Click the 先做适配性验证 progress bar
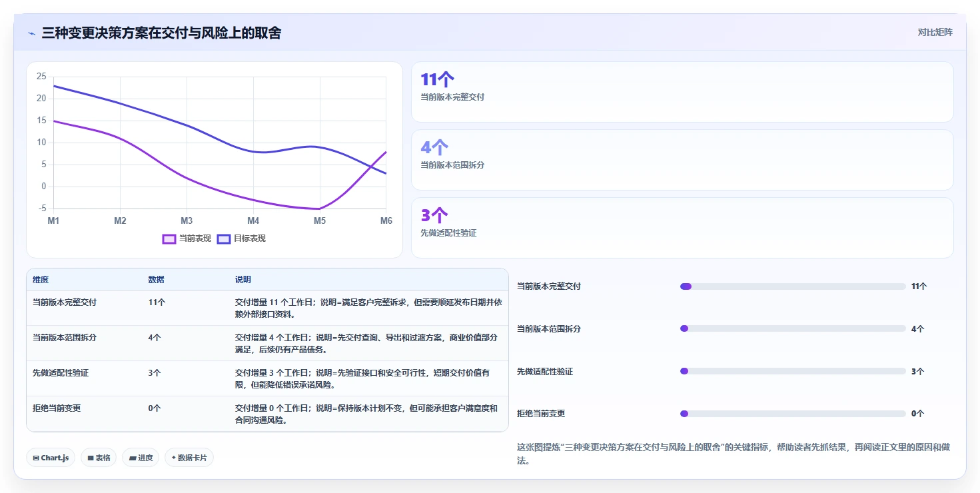Image resolution: width=980 pixels, height=493 pixels. tap(793, 371)
